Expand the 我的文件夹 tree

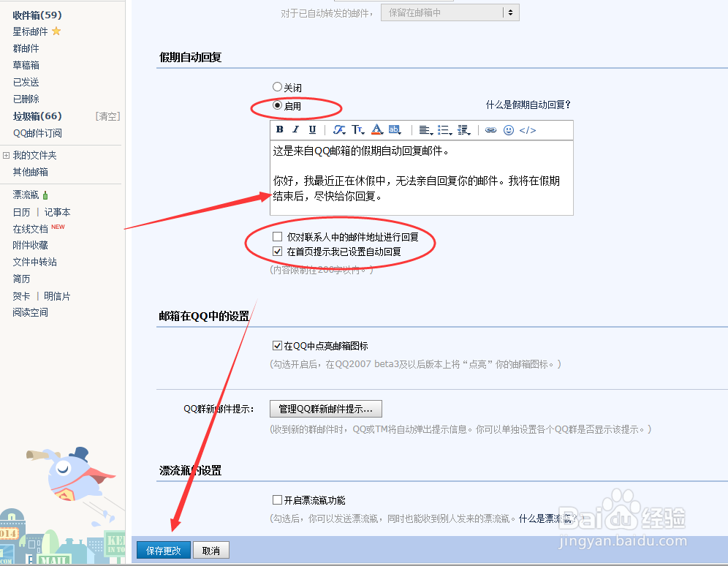point(6,155)
